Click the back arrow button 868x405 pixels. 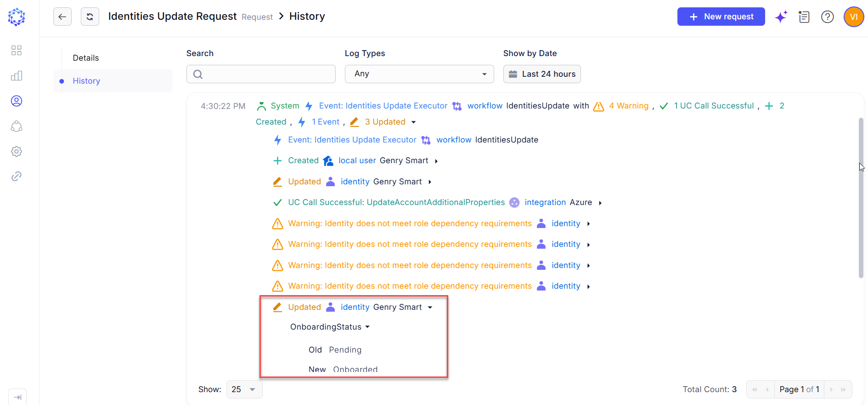click(62, 17)
